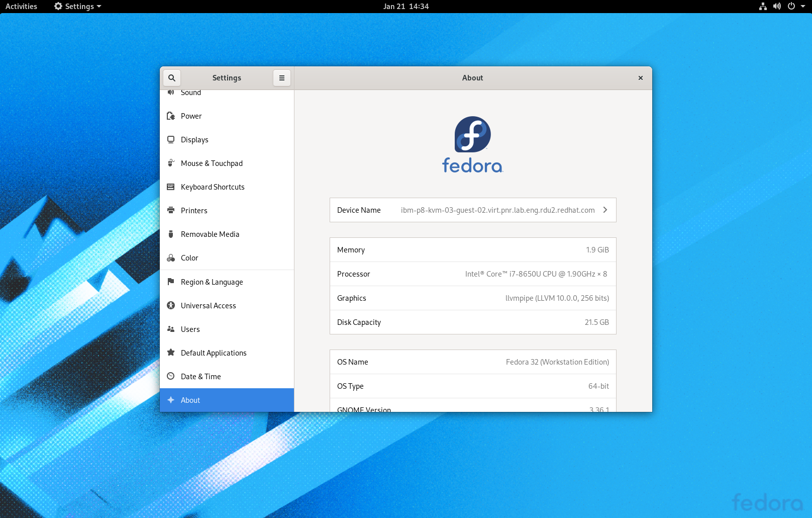Image resolution: width=812 pixels, height=518 pixels.
Task: Click the Mouse & Touchpad icon
Action: (171, 163)
